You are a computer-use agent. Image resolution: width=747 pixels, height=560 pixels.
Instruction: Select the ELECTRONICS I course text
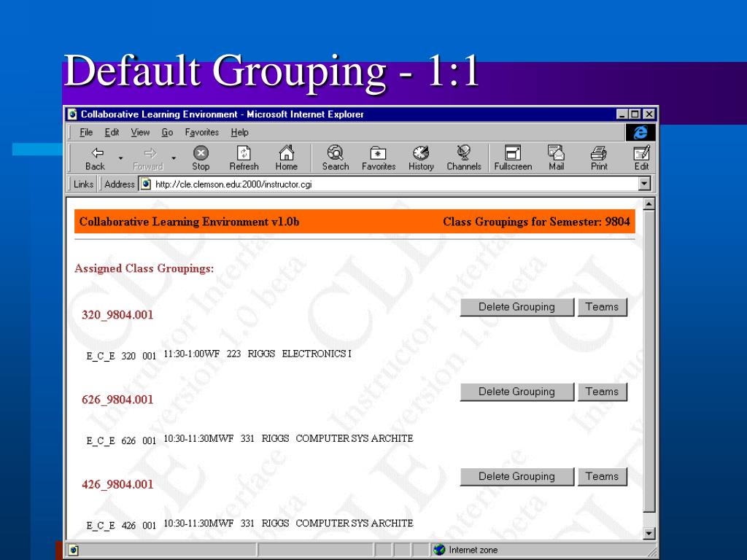click(x=317, y=354)
